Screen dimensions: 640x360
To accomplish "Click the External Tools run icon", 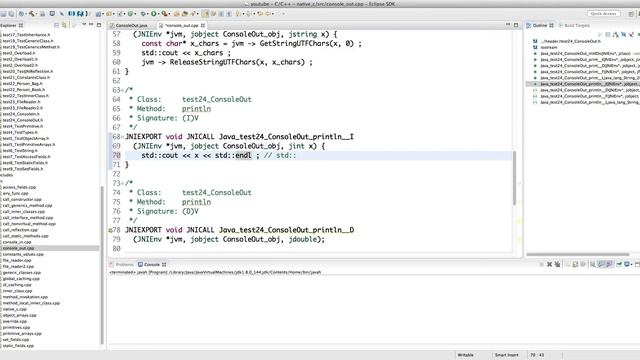I will [x=164, y=13].
